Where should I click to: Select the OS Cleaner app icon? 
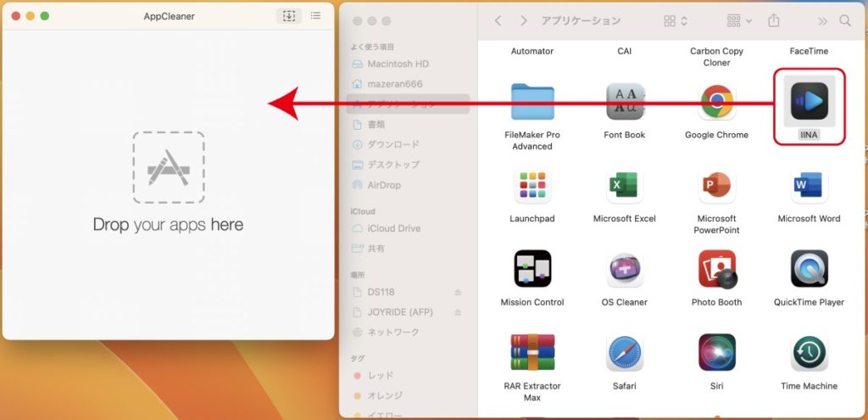click(x=625, y=269)
